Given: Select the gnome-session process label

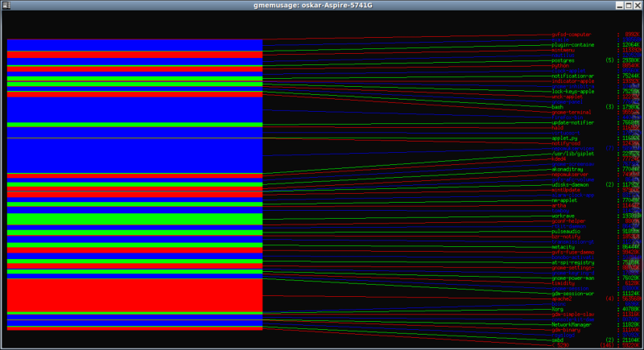Looking at the screenshot, I should [570, 289].
